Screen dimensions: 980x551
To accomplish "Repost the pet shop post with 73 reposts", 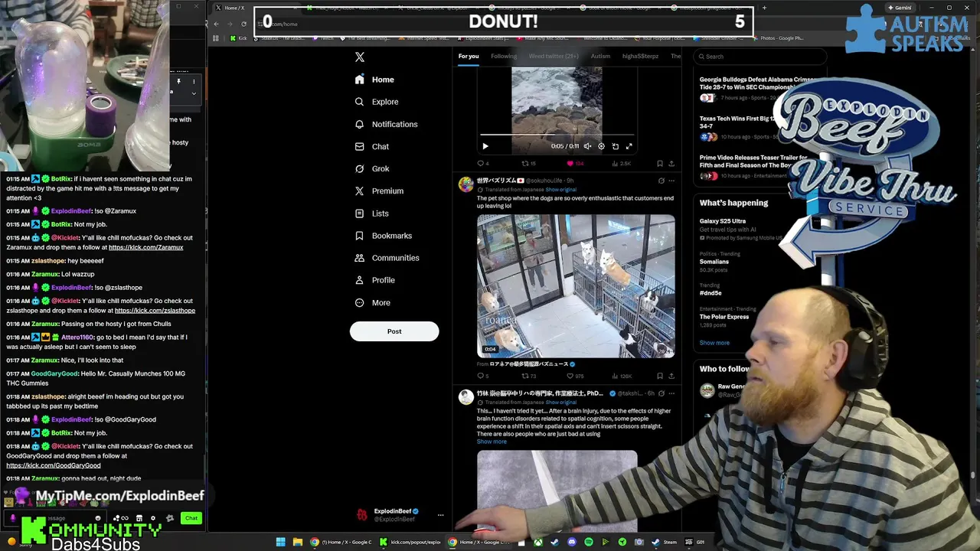I will [528, 376].
